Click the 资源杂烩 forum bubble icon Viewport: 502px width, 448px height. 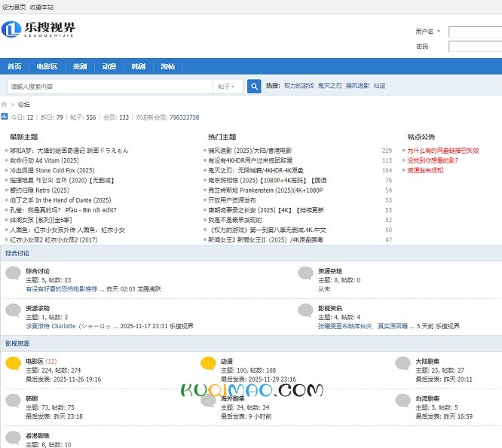[x=305, y=274]
